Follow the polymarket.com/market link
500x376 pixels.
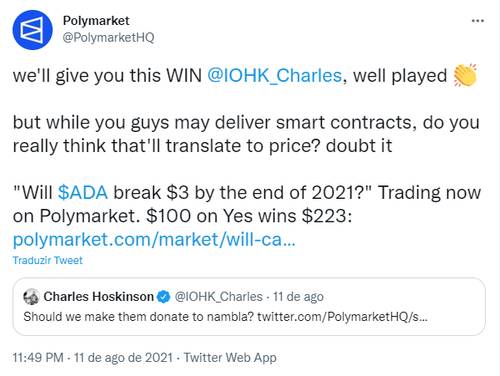point(154,239)
